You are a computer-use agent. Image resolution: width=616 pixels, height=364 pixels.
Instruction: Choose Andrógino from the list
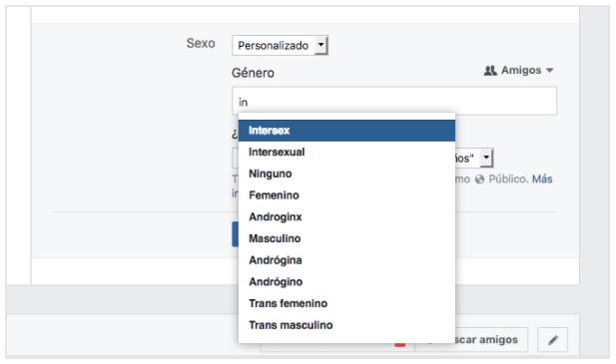click(x=346, y=281)
